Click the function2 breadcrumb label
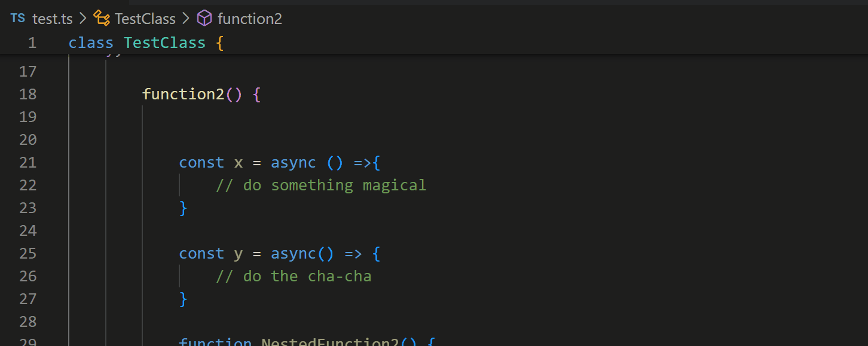The image size is (868, 346). (x=250, y=19)
